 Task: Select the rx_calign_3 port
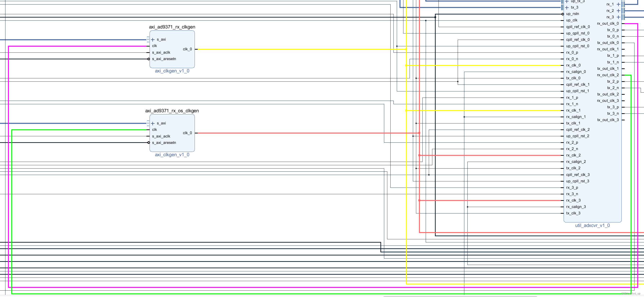tap(576, 207)
